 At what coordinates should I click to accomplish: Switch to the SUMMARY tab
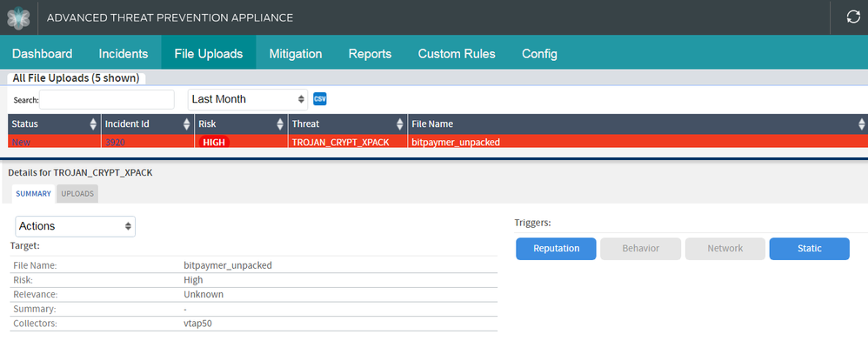(x=33, y=194)
